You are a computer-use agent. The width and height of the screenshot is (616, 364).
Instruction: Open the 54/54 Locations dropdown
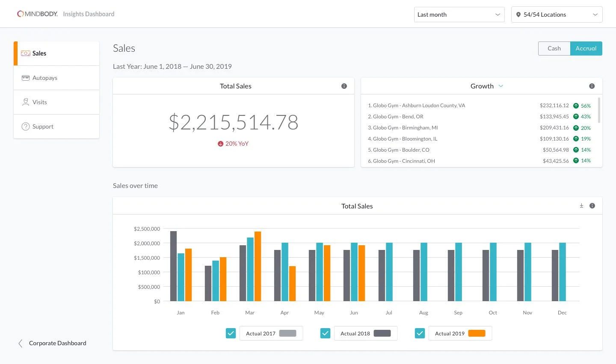[557, 15]
